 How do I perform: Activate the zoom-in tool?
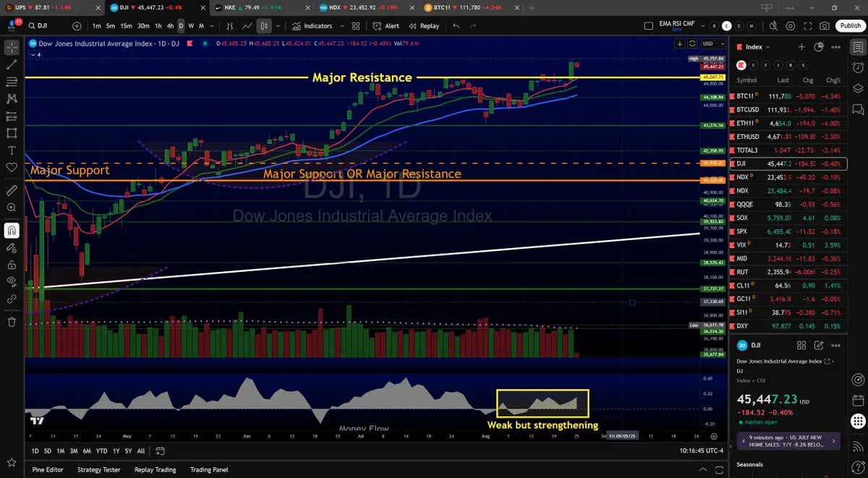coord(12,208)
